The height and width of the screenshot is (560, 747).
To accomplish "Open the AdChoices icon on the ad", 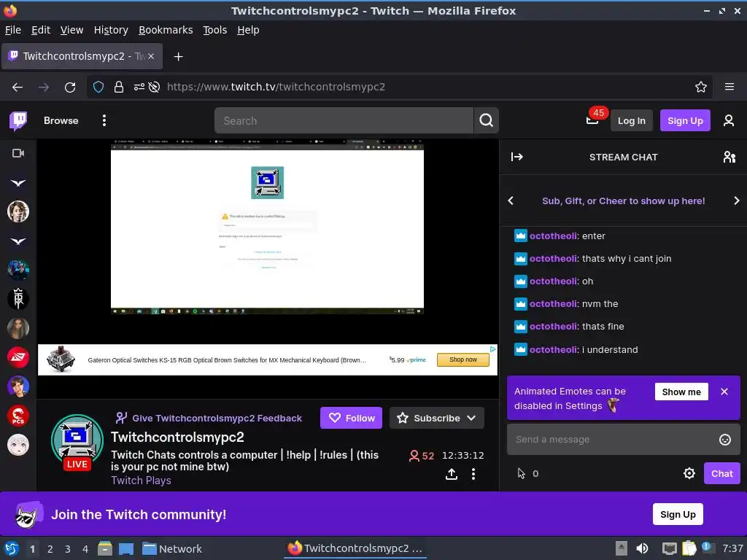I will (492, 349).
